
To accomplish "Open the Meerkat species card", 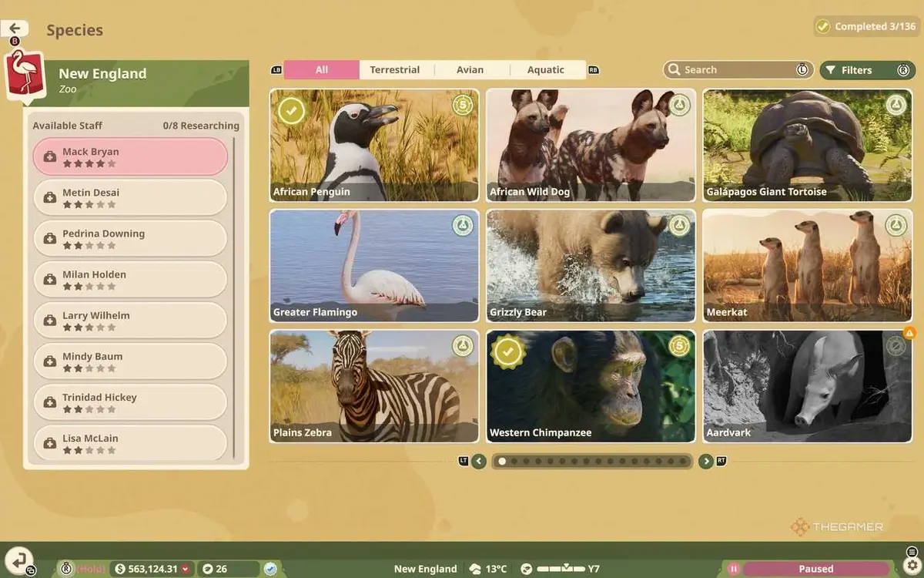I will click(x=808, y=266).
